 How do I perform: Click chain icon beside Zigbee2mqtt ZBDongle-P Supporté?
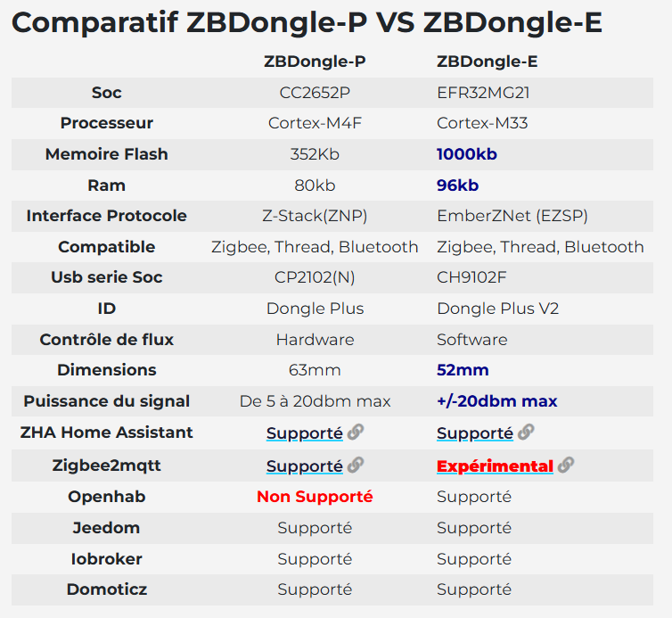click(356, 465)
